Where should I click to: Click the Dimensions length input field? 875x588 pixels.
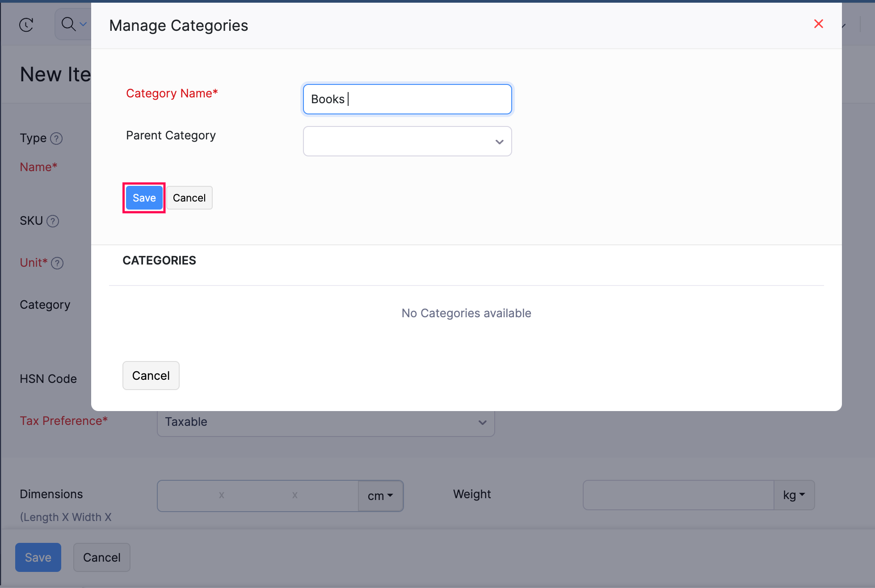(x=188, y=496)
